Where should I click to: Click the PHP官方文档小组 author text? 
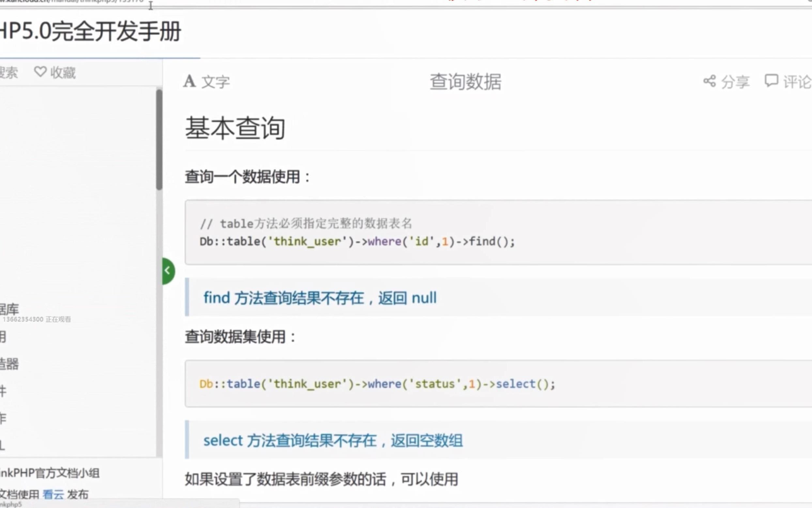click(50, 473)
